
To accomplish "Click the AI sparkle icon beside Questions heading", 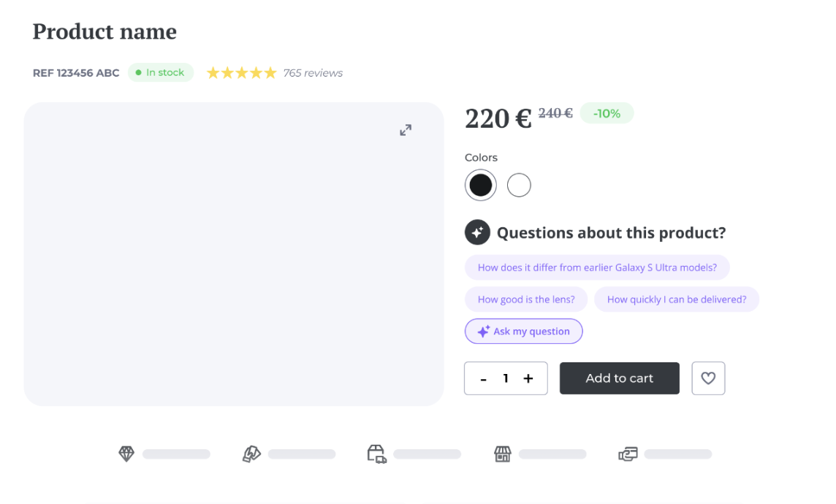I will tap(477, 233).
